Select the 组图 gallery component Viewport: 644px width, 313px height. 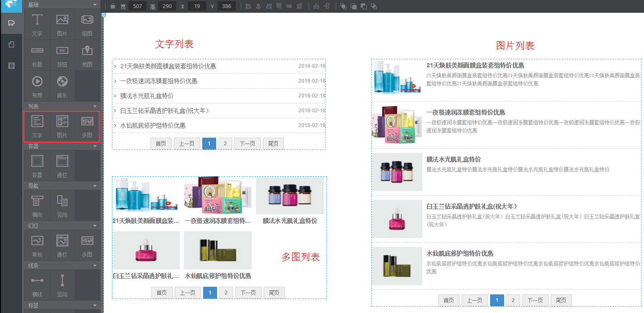click(87, 24)
